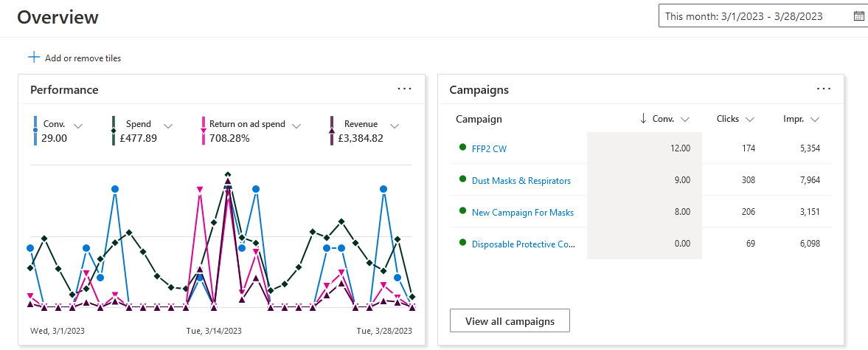Open Campaigns tile more options ellipsis
This screenshot has width=868, height=350.
coord(824,89)
